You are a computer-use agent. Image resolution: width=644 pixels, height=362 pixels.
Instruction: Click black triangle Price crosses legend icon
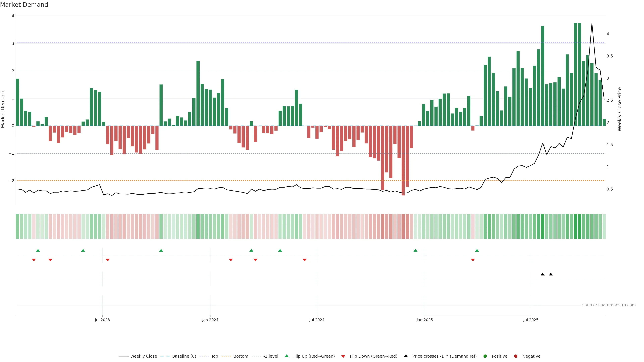(x=406, y=356)
